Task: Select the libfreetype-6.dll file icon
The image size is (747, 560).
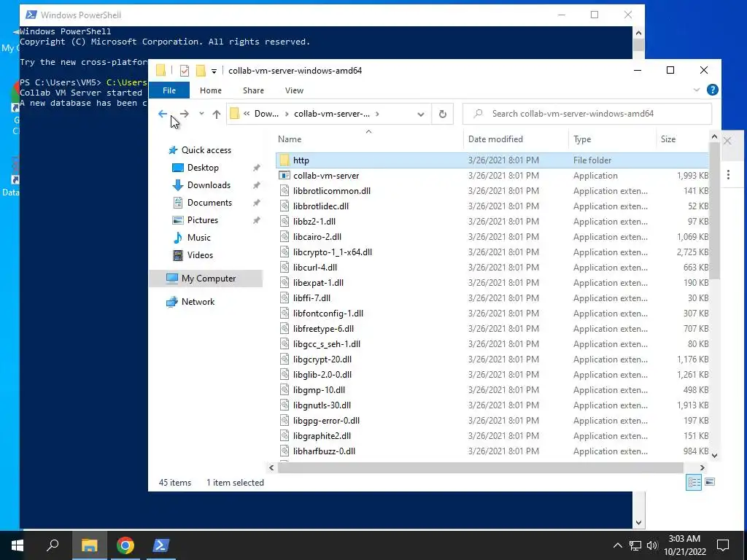Action: [285, 329]
